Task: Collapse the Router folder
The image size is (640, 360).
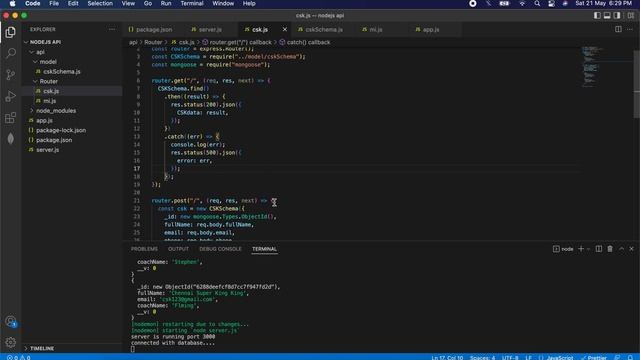Action: [49, 81]
